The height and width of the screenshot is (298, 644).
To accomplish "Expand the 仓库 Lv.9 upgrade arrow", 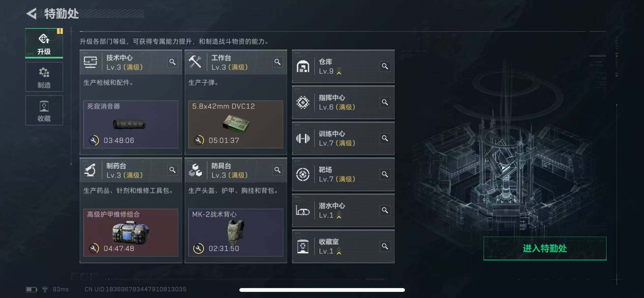I will coord(339,71).
